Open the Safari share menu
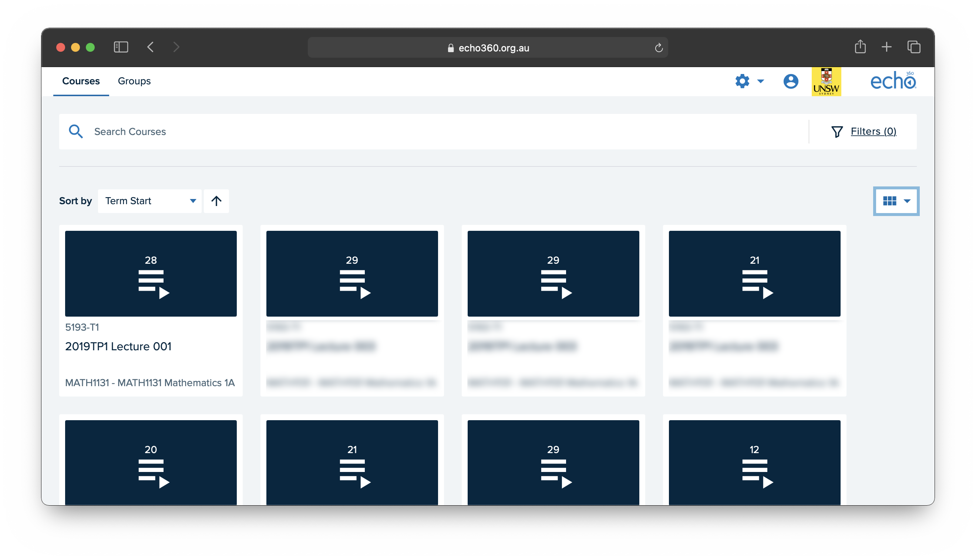976x560 pixels. coord(860,47)
